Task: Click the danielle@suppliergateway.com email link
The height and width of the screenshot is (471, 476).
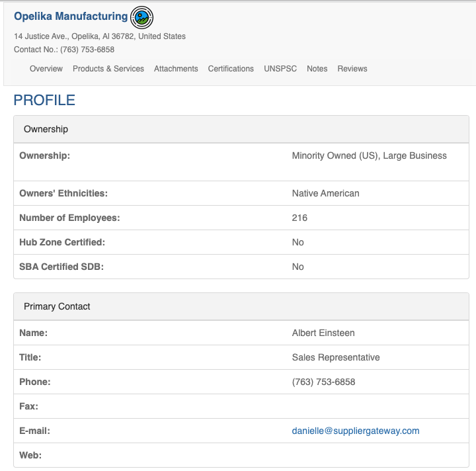Action: (356, 431)
